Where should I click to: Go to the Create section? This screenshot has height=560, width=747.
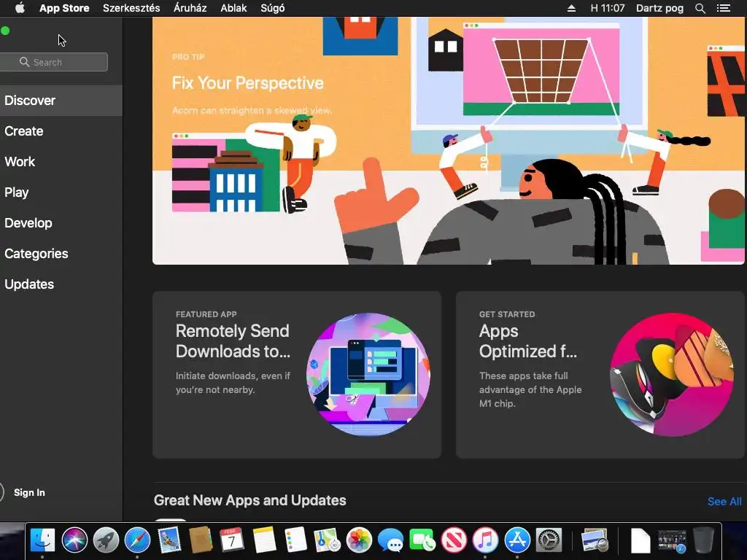pos(61,131)
